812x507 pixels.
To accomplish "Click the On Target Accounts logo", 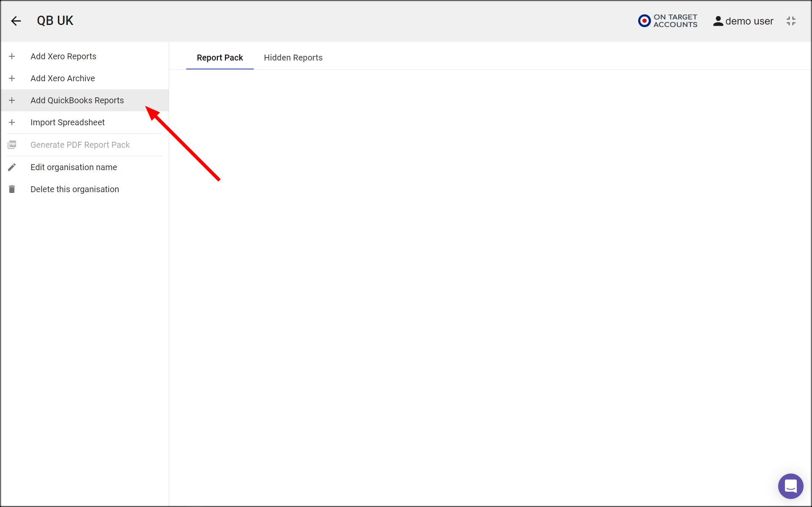I will pyautogui.click(x=667, y=21).
